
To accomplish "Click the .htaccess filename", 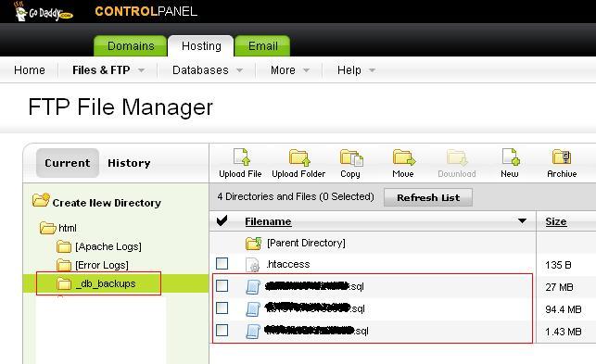I will click(x=288, y=265).
